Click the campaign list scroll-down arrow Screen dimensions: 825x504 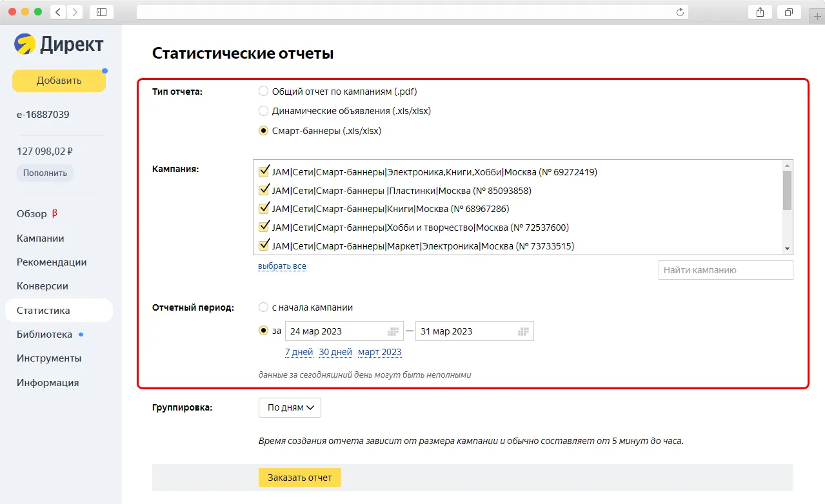[x=787, y=249]
